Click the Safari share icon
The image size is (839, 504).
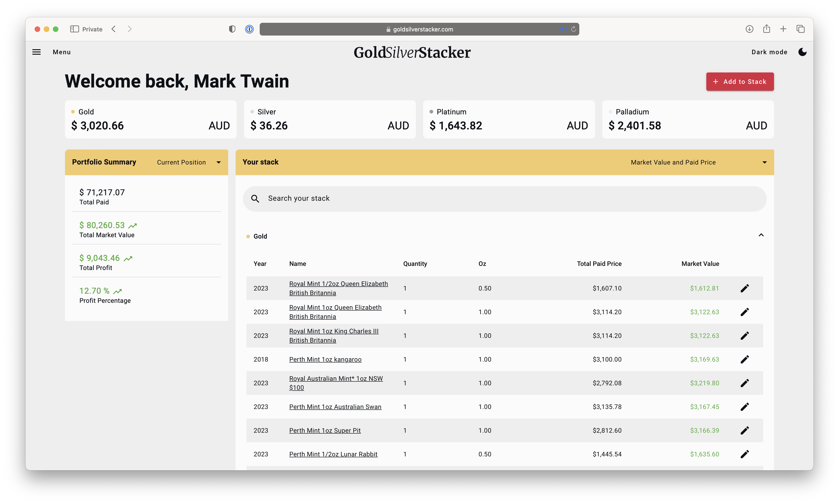pyautogui.click(x=766, y=29)
